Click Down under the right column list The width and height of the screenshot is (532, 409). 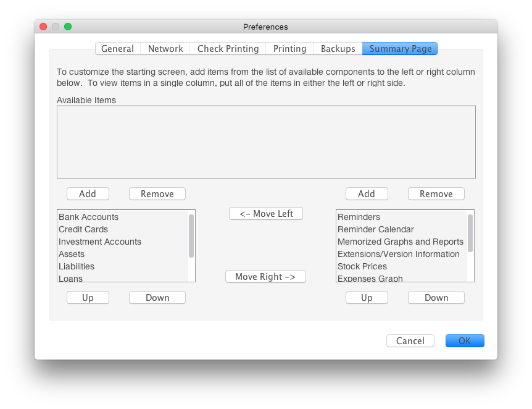click(436, 298)
